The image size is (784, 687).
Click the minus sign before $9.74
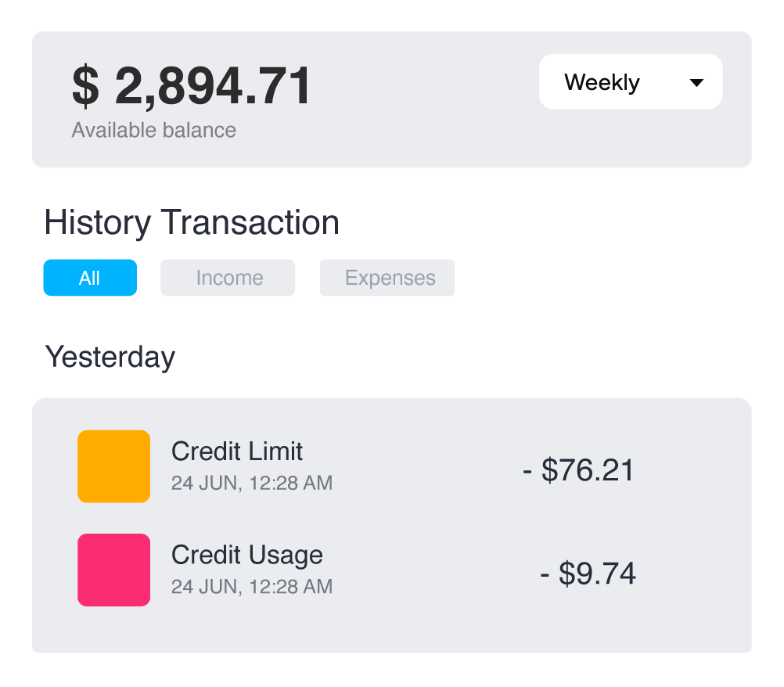pos(546,574)
